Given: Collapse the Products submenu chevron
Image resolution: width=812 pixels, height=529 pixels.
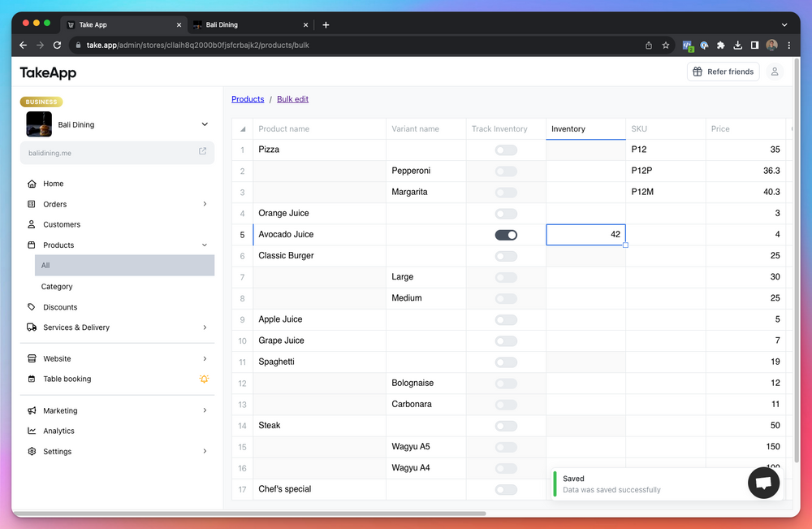Looking at the screenshot, I should tap(205, 245).
